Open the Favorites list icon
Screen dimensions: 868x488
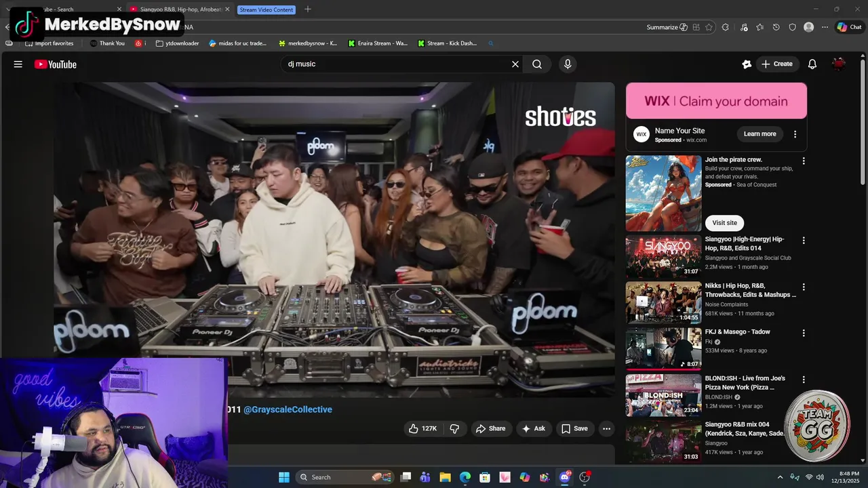point(759,27)
